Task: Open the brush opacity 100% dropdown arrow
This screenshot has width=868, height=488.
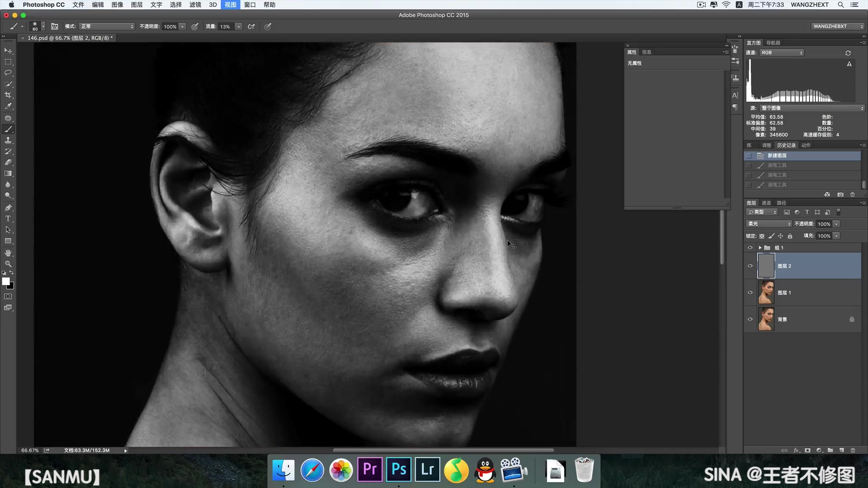Action: pyautogui.click(x=183, y=27)
